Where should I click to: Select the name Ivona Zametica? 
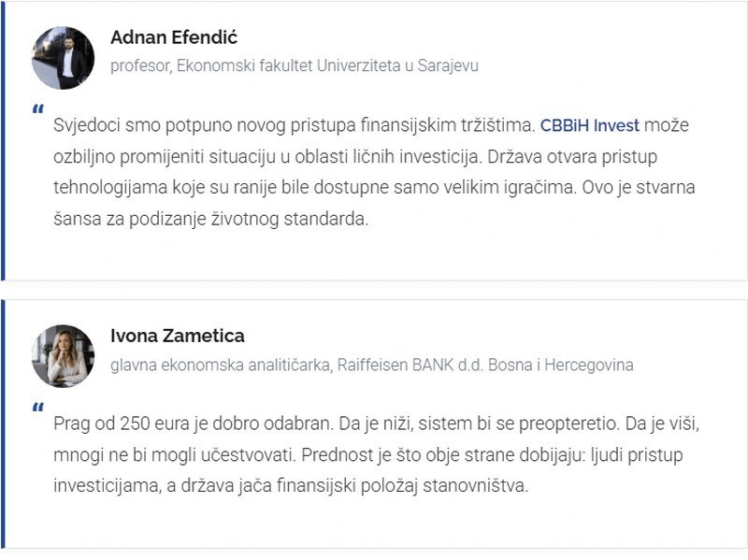tap(178, 336)
